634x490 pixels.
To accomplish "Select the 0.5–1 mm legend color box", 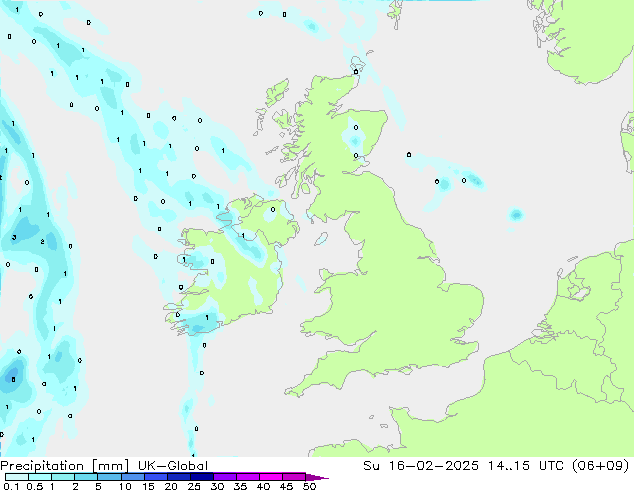I will pyautogui.click(x=40, y=477).
